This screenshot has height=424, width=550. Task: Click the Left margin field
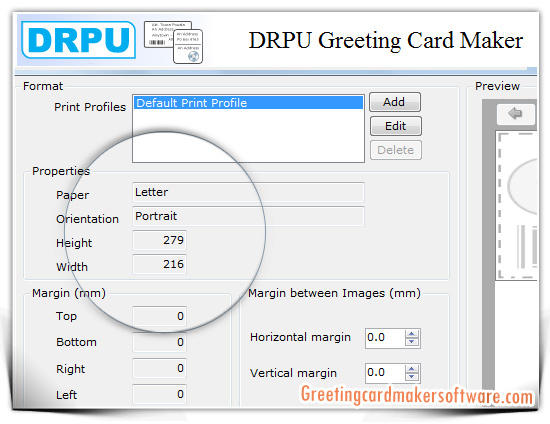coord(160,394)
